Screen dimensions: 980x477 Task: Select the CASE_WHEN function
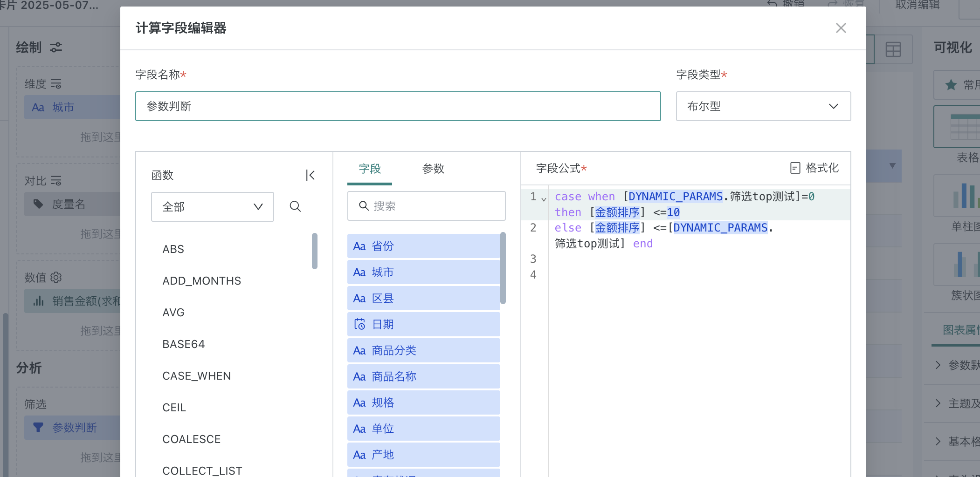196,376
